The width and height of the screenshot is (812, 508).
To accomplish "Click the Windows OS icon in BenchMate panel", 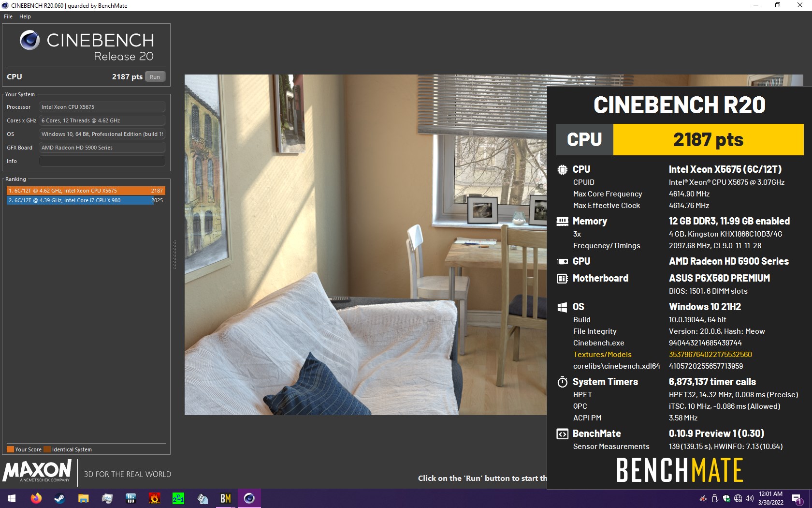I will (562, 307).
